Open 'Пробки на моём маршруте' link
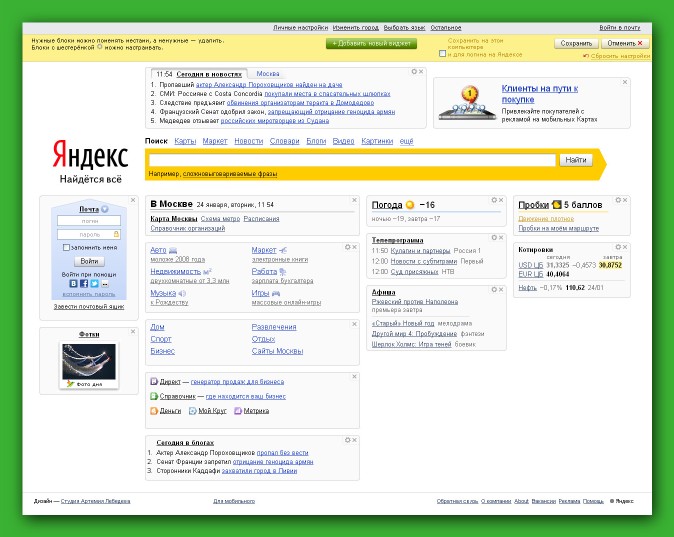 tap(558, 228)
